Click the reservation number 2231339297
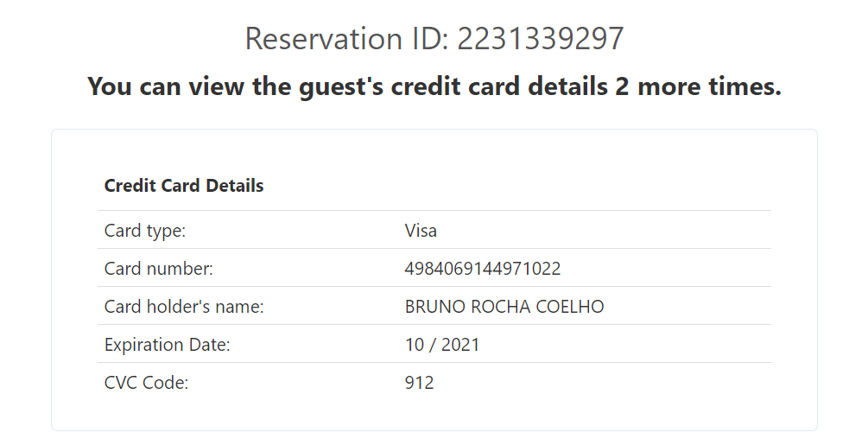This screenshot has height=445, width=868. point(540,39)
